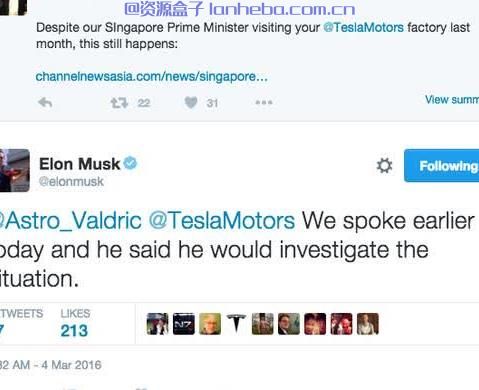
Task: Click the first liker avatar thumbnail
Action: tap(157, 324)
